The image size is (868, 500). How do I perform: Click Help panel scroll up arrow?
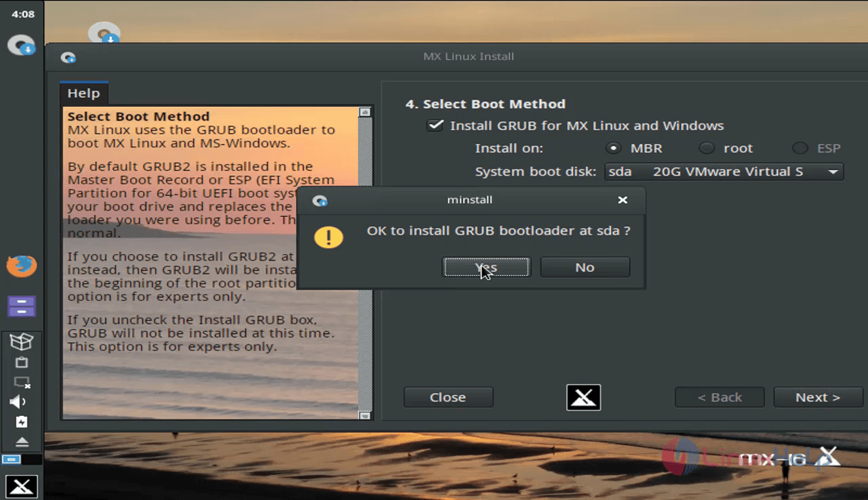(365, 112)
